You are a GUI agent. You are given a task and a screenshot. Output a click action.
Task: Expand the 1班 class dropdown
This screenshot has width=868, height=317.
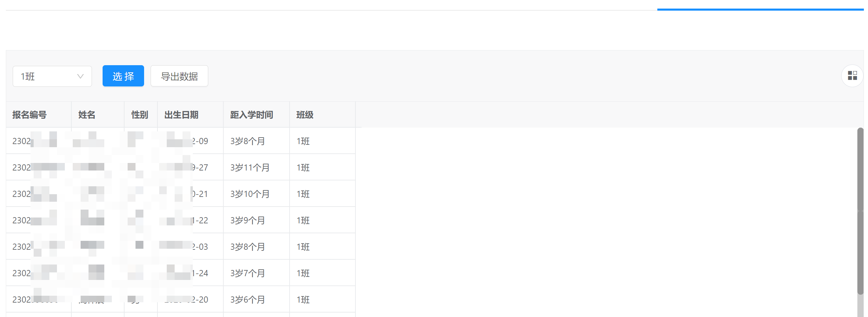tap(52, 76)
